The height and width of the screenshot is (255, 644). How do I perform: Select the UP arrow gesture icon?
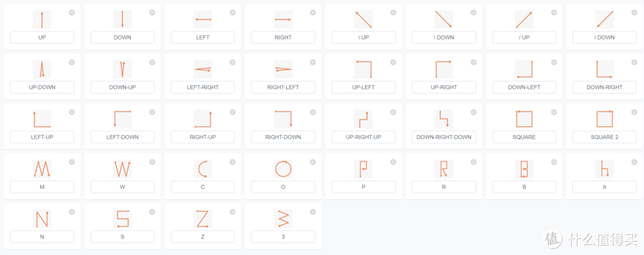pos(42,19)
